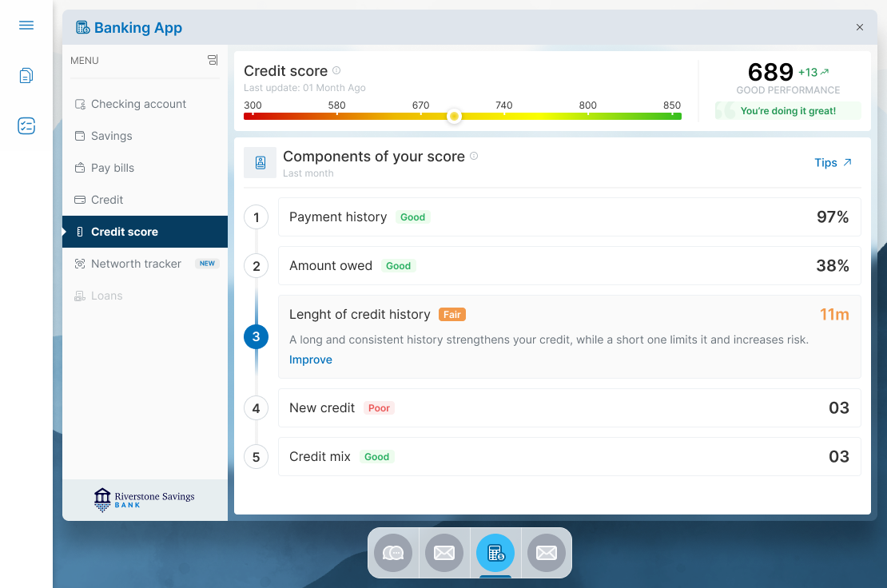Toggle the Good badge on Payment history
This screenshot has width=887, height=588.
[412, 217]
